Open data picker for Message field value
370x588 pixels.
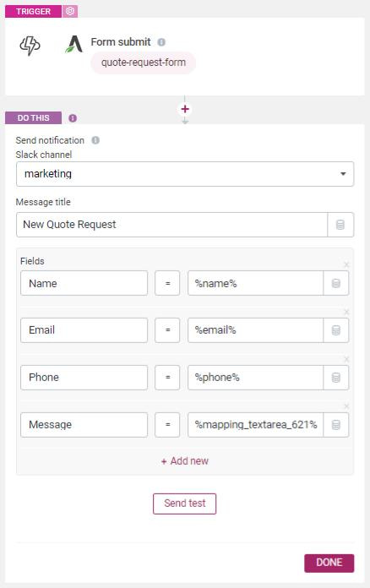point(336,424)
